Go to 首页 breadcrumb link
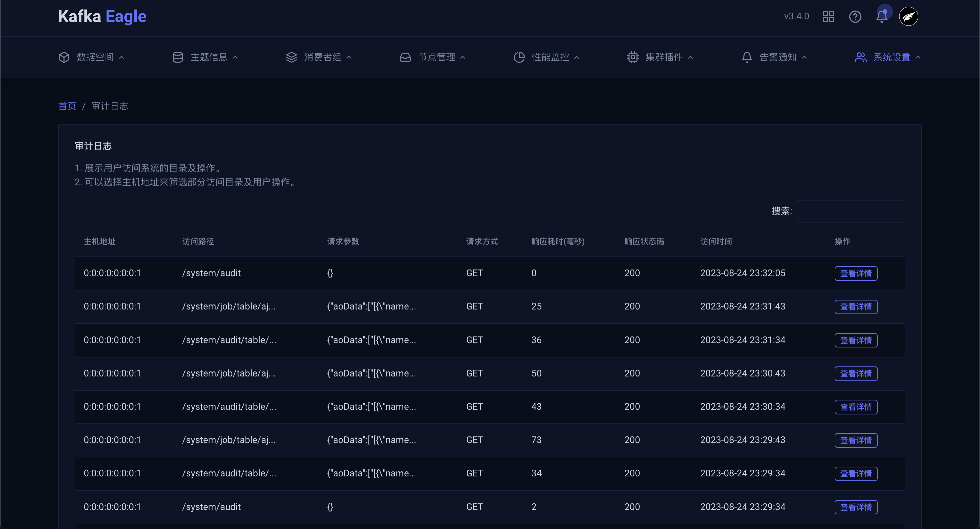Image resolution: width=980 pixels, height=529 pixels. pos(67,106)
